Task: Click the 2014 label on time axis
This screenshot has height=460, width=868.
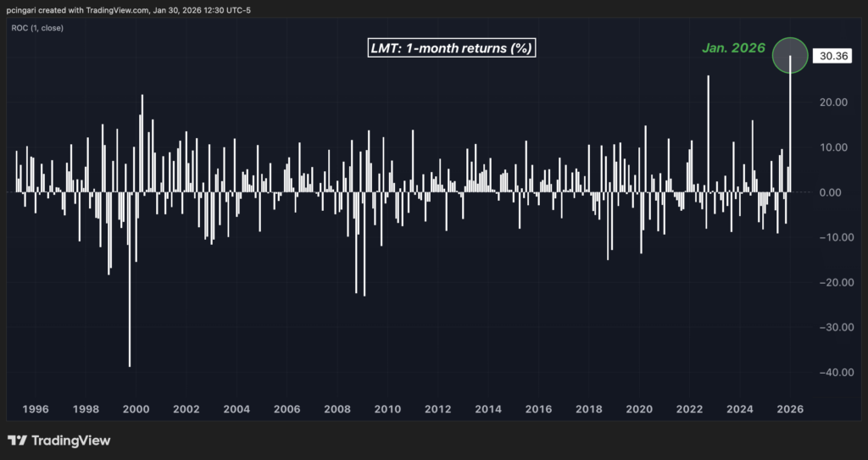Action: pos(488,408)
